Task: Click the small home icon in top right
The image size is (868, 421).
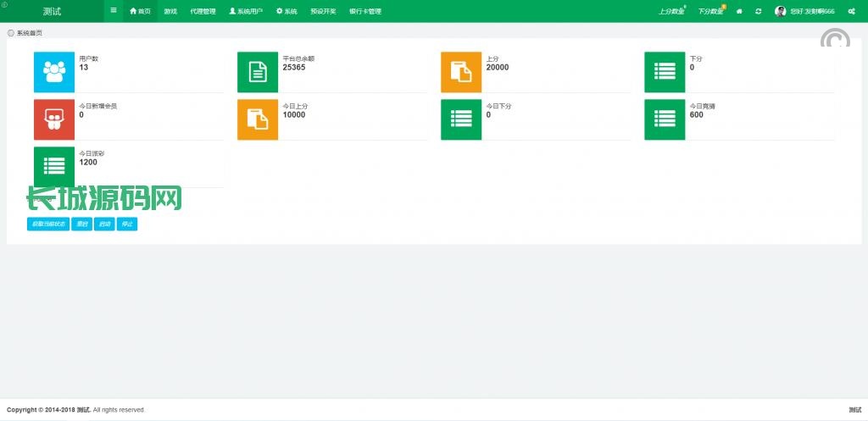Action: [739, 12]
